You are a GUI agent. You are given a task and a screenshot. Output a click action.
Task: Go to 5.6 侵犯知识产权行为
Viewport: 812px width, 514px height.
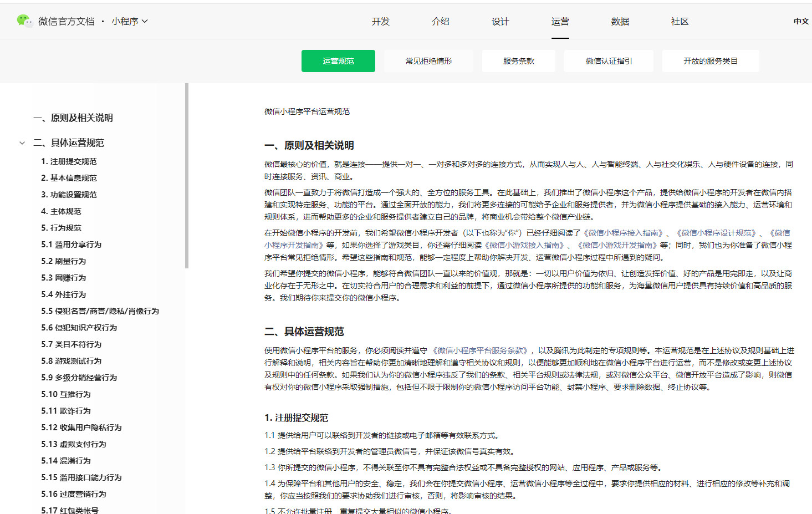point(79,328)
